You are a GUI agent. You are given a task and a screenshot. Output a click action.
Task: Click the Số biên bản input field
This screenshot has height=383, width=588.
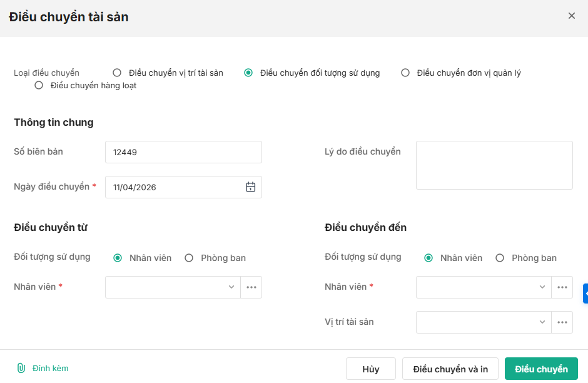[183, 152]
